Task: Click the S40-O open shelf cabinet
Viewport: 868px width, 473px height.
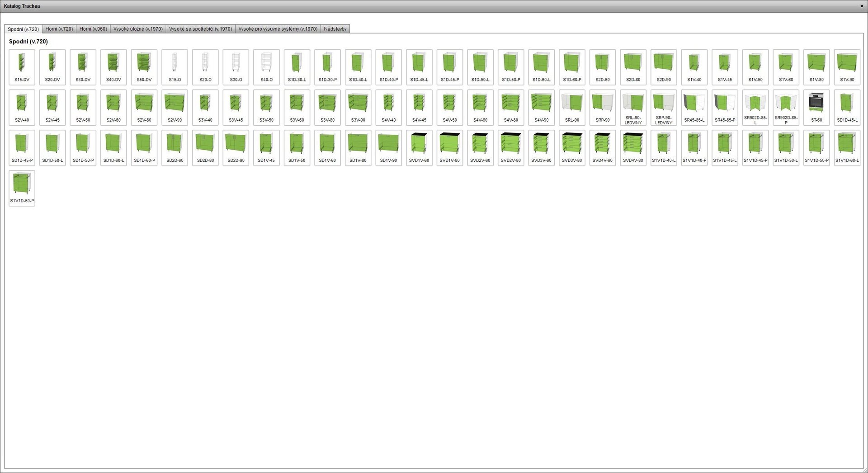Action: pos(266,67)
